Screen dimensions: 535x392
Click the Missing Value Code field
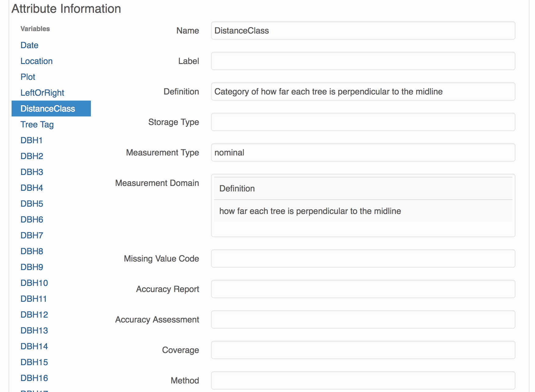[363, 258]
